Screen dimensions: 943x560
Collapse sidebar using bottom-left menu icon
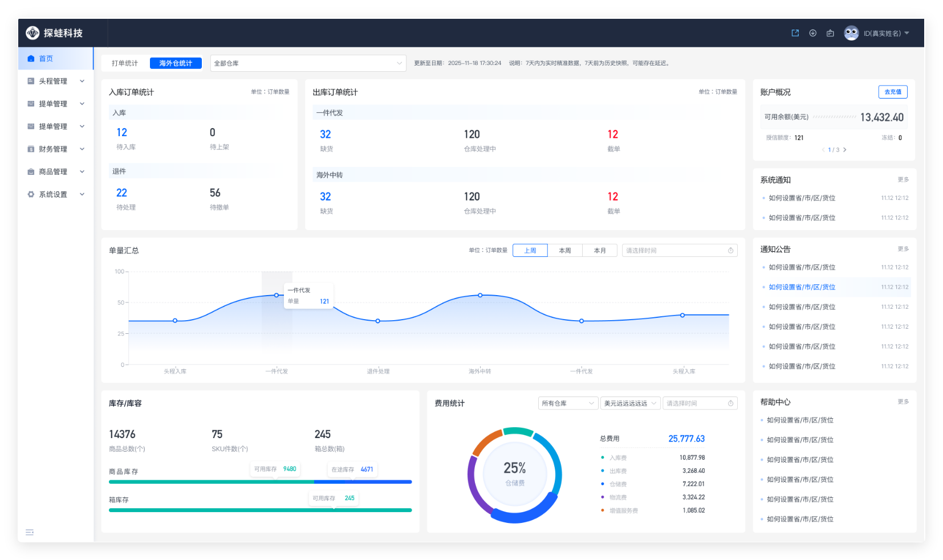point(30,532)
